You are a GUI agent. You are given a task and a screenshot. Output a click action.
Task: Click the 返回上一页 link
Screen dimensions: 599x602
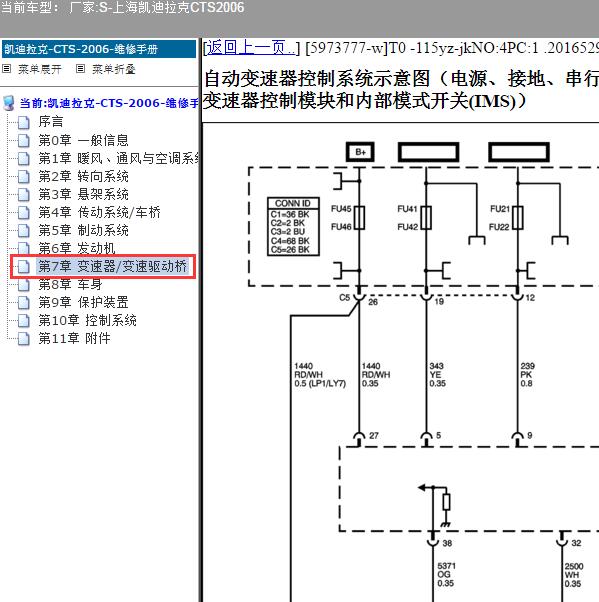[251, 48]
